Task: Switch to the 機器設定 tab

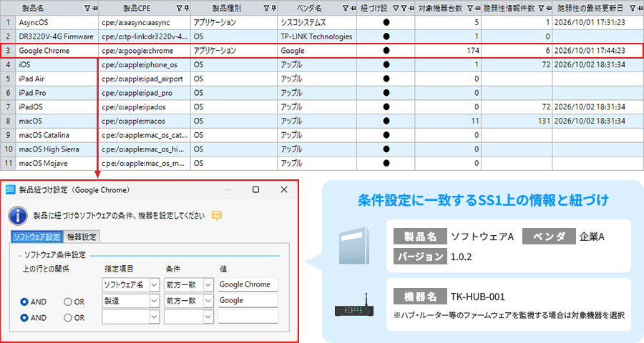Action: [82, 237]
